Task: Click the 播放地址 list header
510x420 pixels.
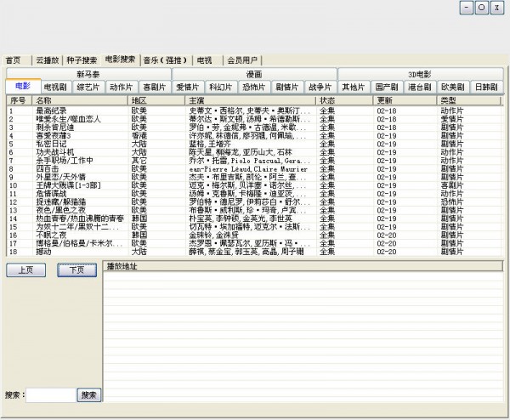Action: pos(303,266)
